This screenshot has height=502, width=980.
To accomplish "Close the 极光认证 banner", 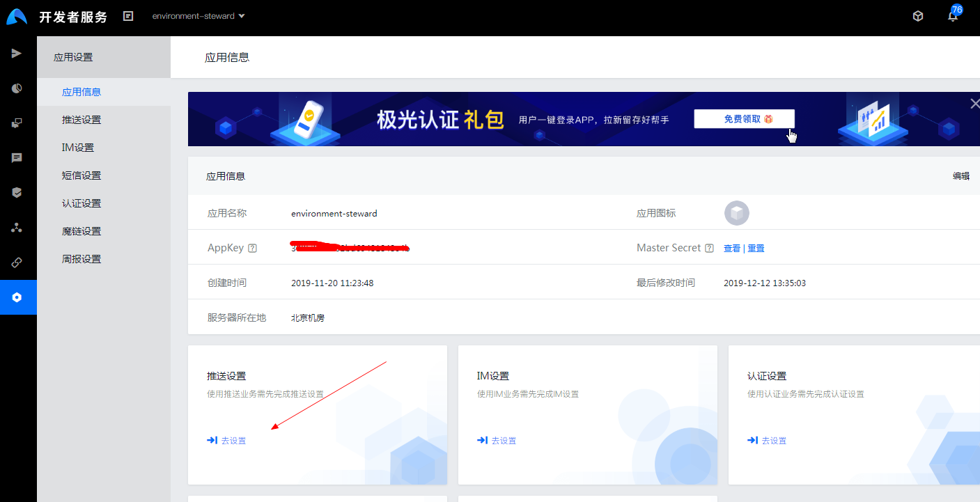I will [x=974, y=103].
